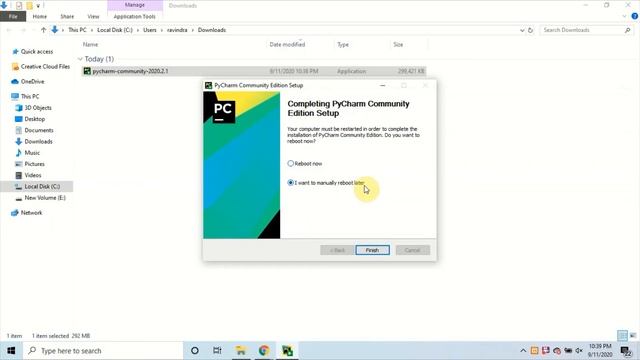
Task: Open the address bar history dropdown
Action: click(x=522, y=30)
